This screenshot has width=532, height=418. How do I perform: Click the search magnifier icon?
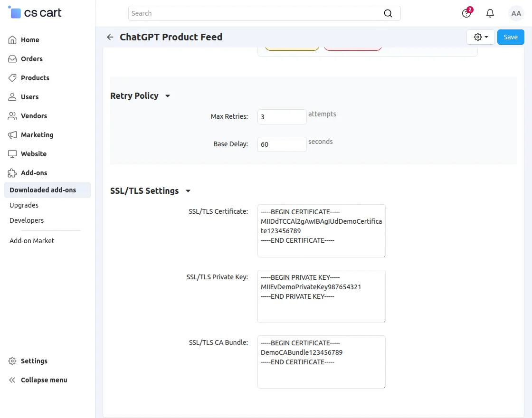[x=388, y=13]
